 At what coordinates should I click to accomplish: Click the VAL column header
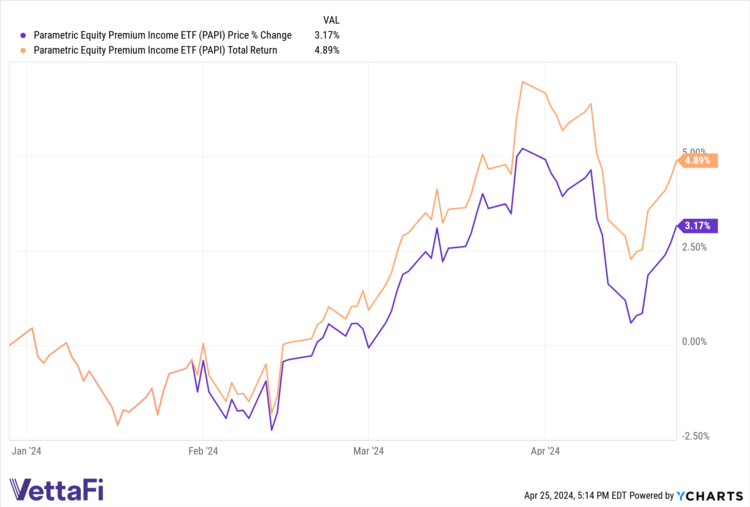tap(331, 19)
